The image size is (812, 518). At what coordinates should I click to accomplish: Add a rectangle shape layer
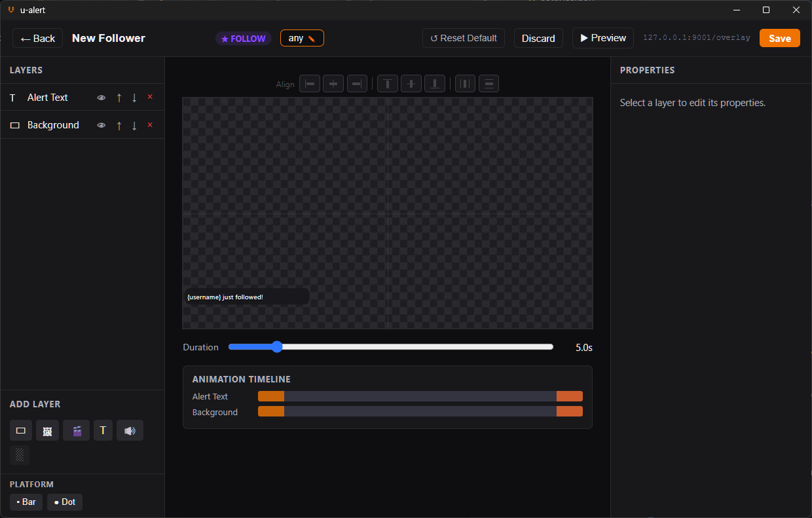tap(21, 430)
